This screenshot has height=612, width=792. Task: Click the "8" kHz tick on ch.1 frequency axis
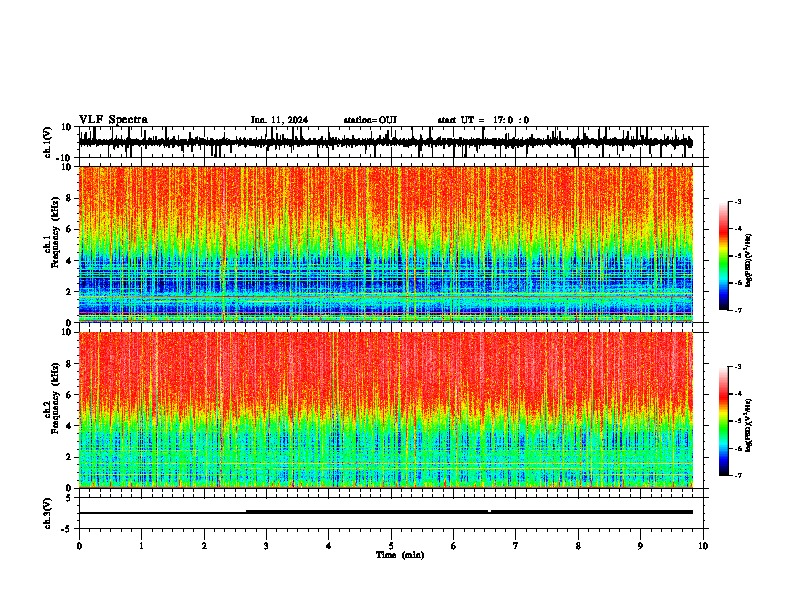[x=69, y=198]
